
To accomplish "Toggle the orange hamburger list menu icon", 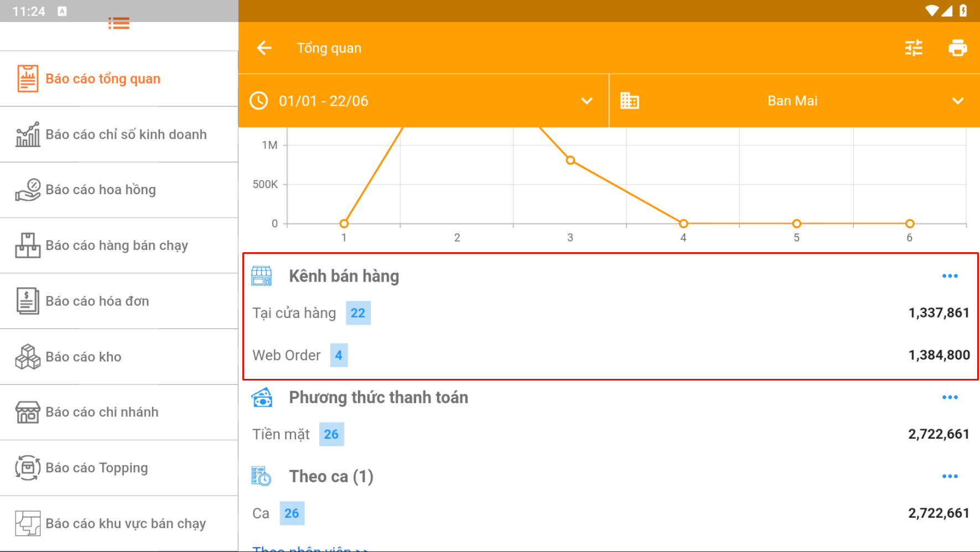I will coord(118,23).
